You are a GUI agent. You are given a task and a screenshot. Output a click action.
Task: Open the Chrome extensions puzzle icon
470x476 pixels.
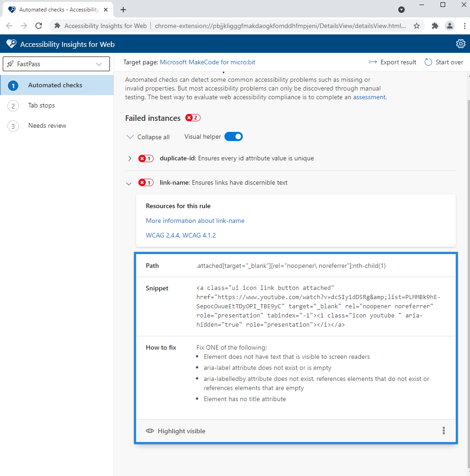(434, 26)
